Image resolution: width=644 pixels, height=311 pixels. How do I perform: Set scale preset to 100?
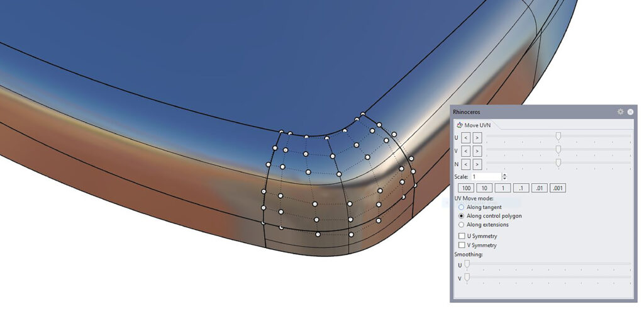466,188
